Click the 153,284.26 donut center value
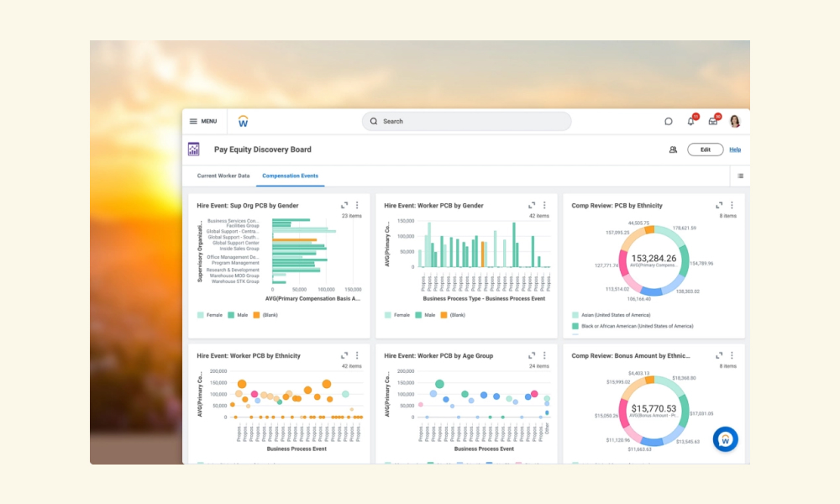840x504 pixels. point(654,258)
